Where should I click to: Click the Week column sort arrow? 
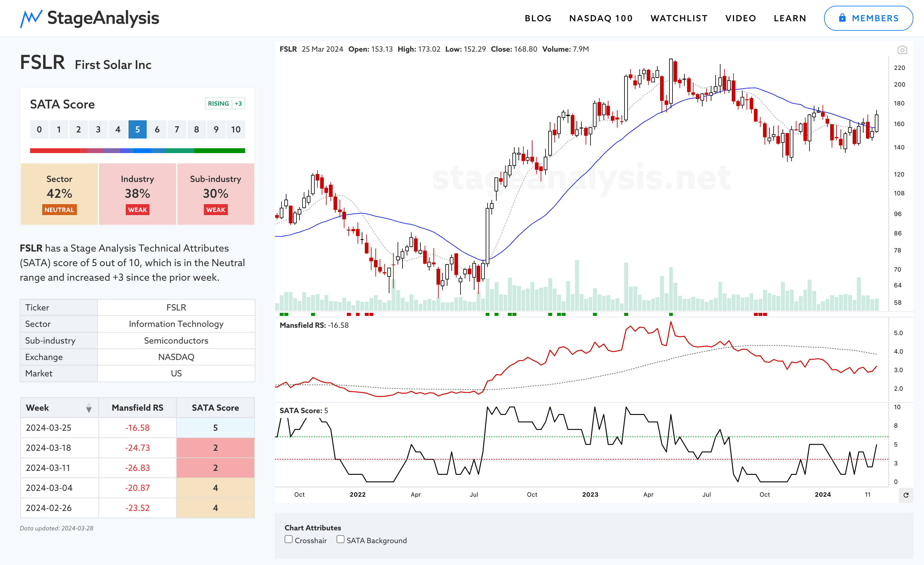pos(89,408)
